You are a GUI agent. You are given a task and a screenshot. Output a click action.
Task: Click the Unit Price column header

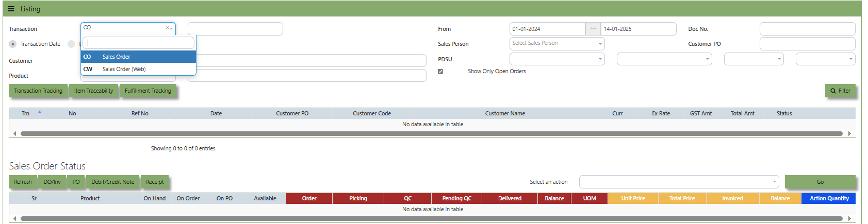pyautogui.click(x=633, y=198)
